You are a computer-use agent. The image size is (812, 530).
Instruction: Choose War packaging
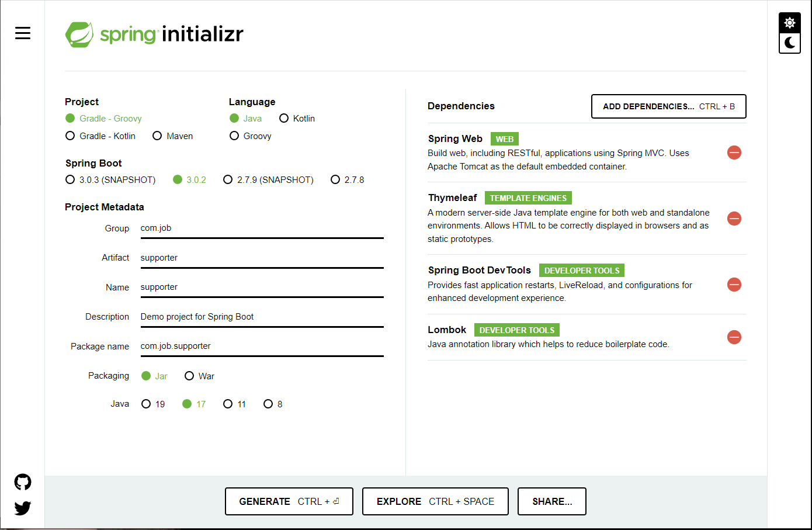coord(199,376)
